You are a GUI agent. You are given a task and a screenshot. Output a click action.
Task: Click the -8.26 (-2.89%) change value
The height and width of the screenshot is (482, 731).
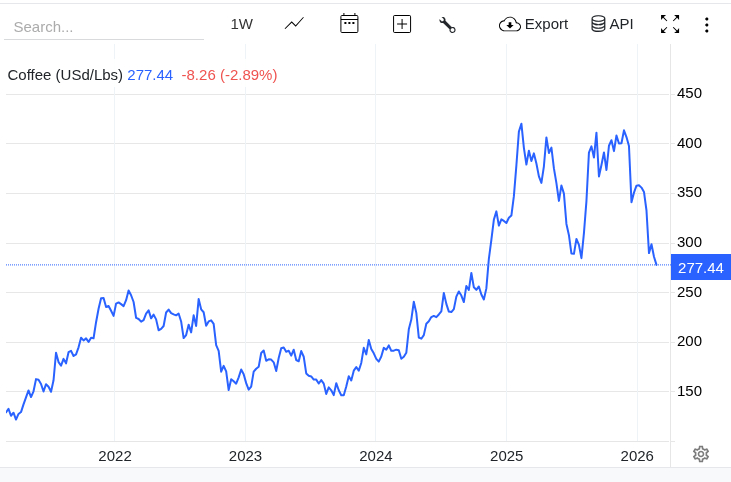pyautogui.click(x=229, y=75)
